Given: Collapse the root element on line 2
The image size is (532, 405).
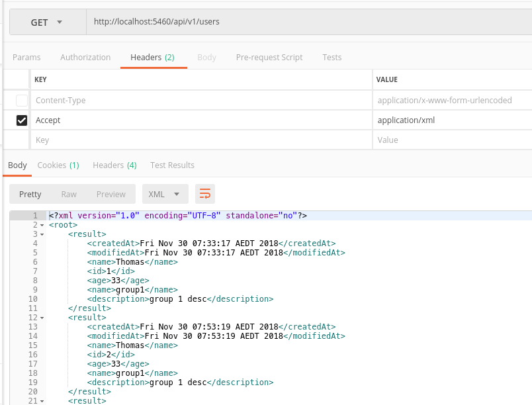Looking at the screenshot, I should coord(42,225).
